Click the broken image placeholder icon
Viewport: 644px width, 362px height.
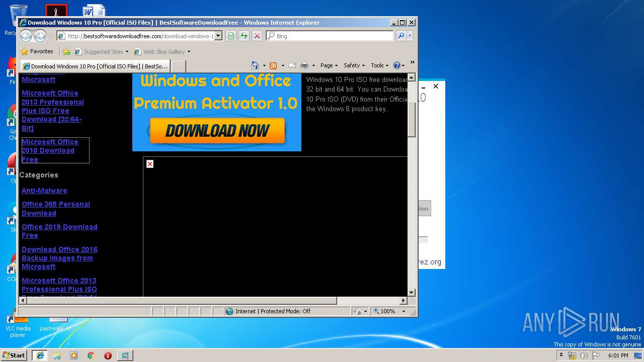(x=150, y=164)
